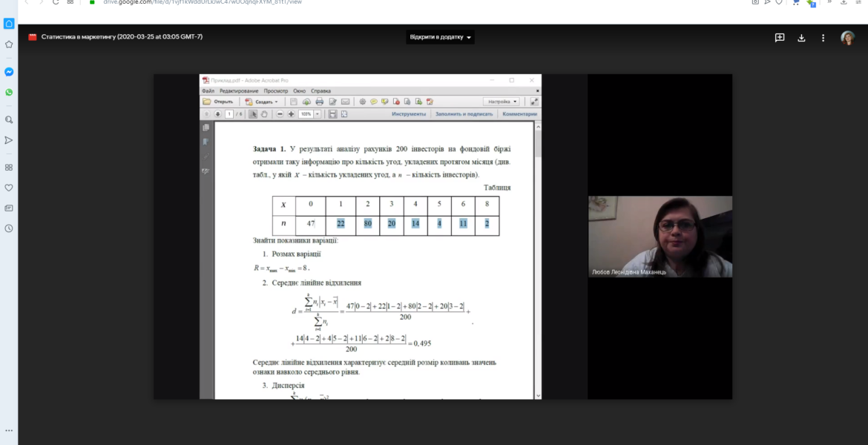Click the add comment icon in Drive header
Image resolution: width=868 pixels, height=445 pixels.
(780, 38)
